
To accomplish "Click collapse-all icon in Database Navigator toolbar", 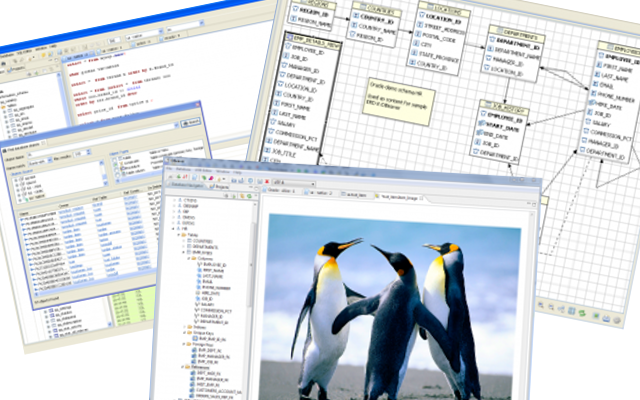I will (x=226, y=196).
